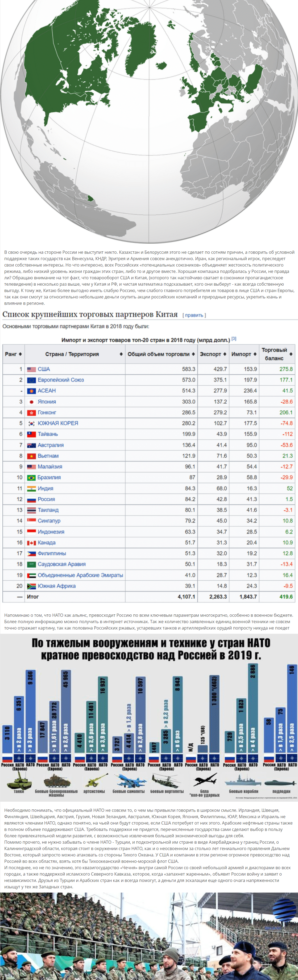Click the total balance 419.6
The image size is (298, 980).
click(x=286, y=597)
